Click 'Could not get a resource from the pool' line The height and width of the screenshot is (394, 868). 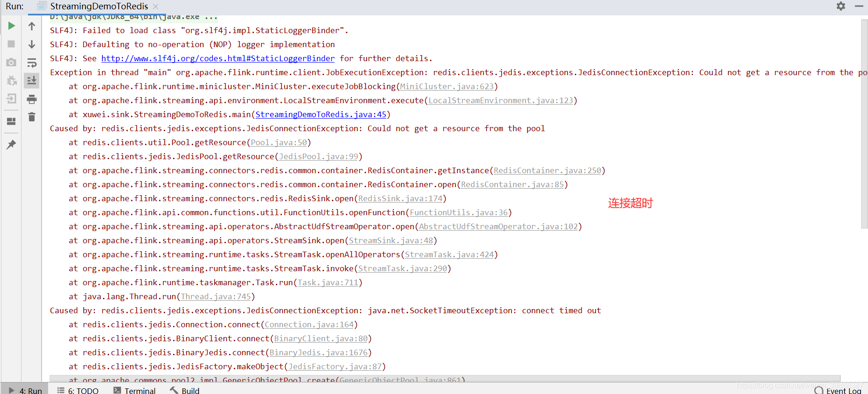tap(297, 128)
